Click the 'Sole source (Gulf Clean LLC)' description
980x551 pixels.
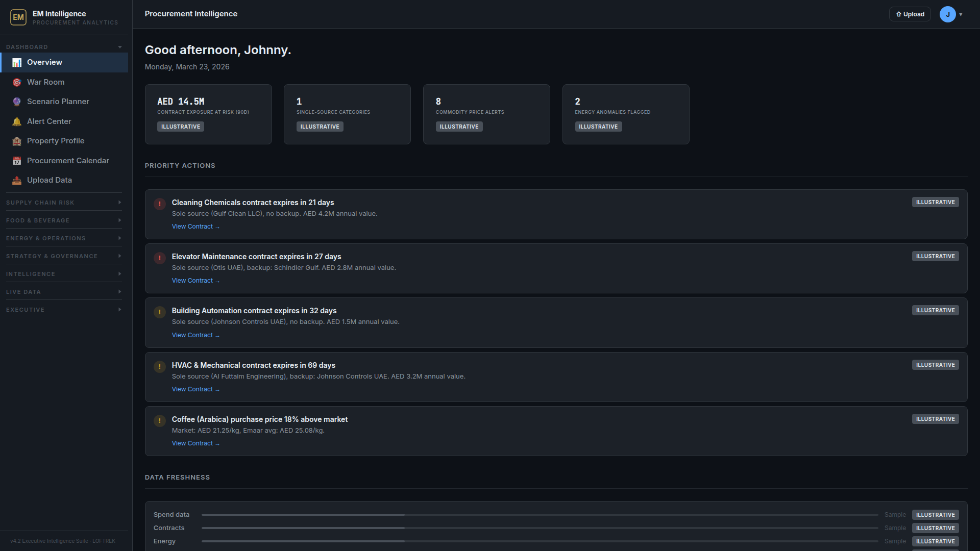(x=217, y=214)
